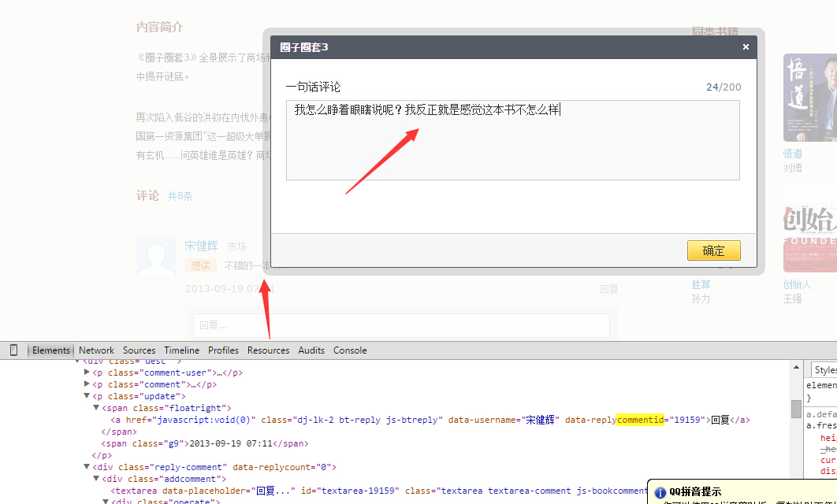
Task: Click the QQ拼音提示 info icon
Action: [660, 492]
